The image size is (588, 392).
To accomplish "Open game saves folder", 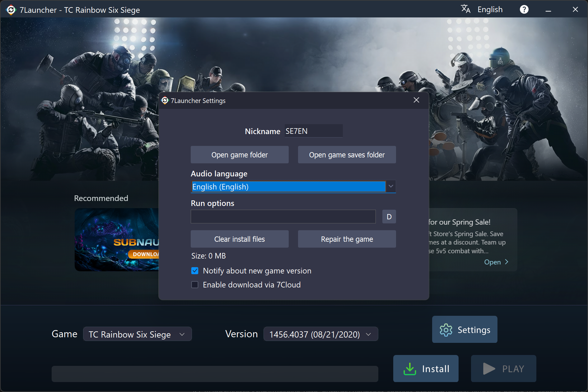I will [x=347, y=155].
